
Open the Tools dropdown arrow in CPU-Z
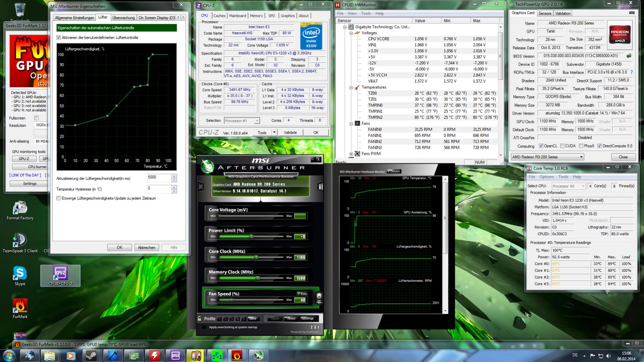(274, 133)
